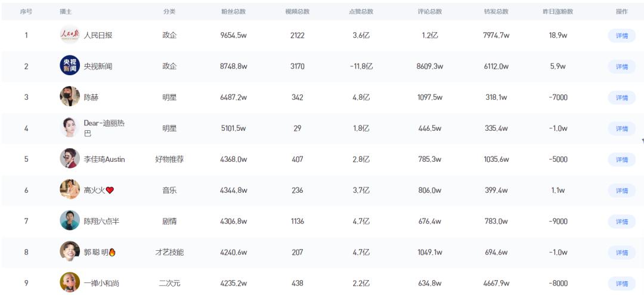
Task: Show 详情 for 一禅小和尚
Action: pos(621,284)
